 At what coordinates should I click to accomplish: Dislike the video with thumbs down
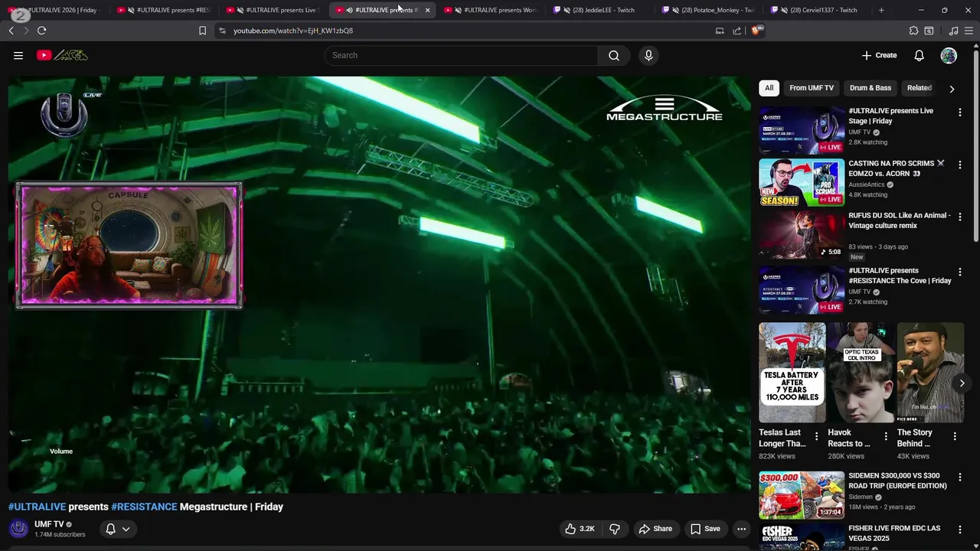click(614, 529)
